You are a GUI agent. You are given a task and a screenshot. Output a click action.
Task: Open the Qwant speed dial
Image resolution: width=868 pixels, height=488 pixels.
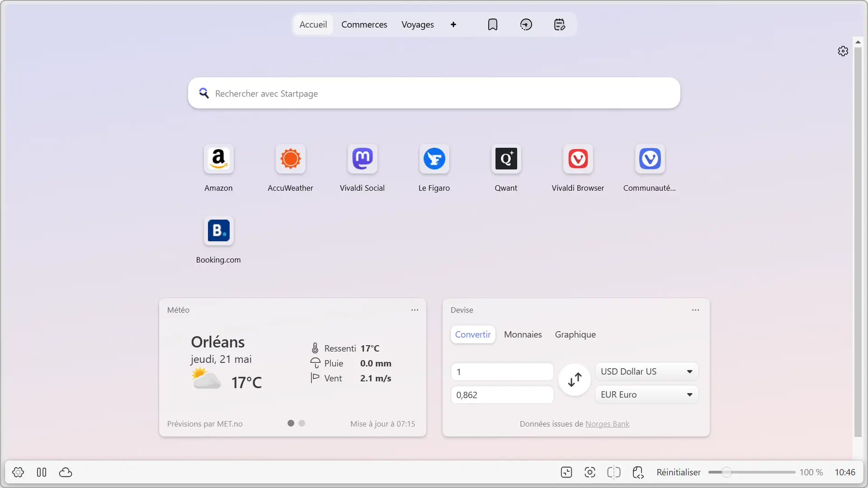click(x=506, y=159)
